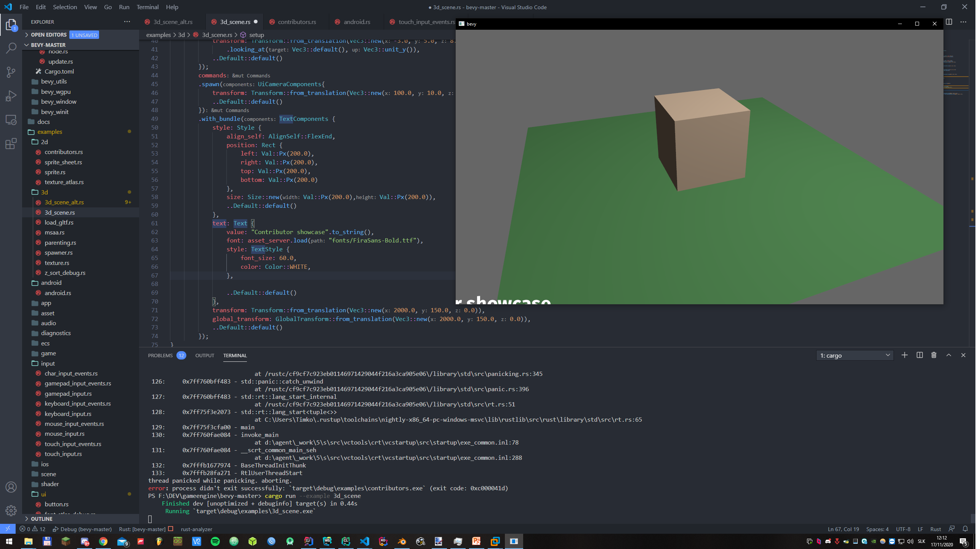Viewport: 980px width, 549px height.
Task: Maximize the terminal panel with the chevron
Action: pyautogui.click(x=948, y=355)
